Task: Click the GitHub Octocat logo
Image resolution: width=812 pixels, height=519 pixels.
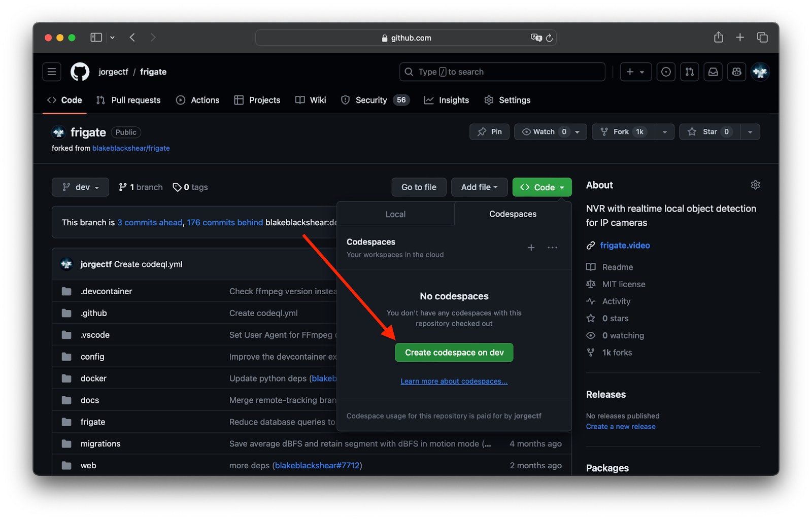Action: 80,72
